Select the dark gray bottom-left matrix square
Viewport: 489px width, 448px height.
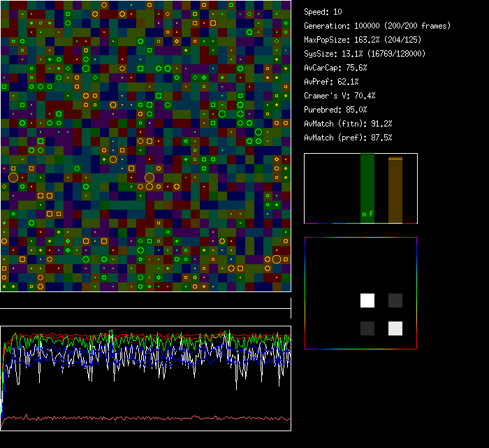[367, 328]
